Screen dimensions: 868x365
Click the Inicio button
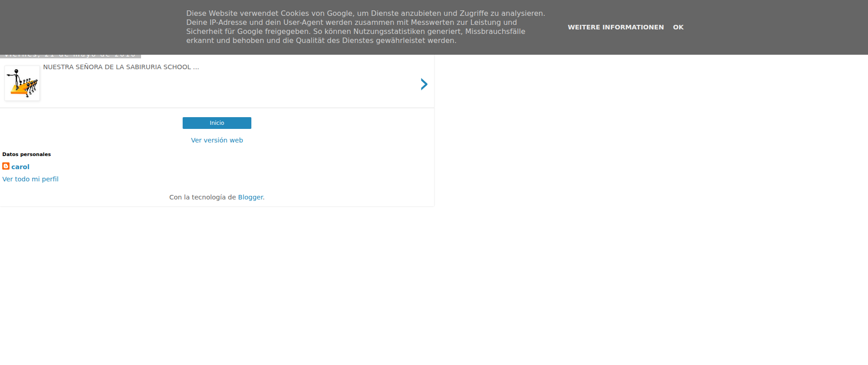pyautogui.click(x=217, y=123)
